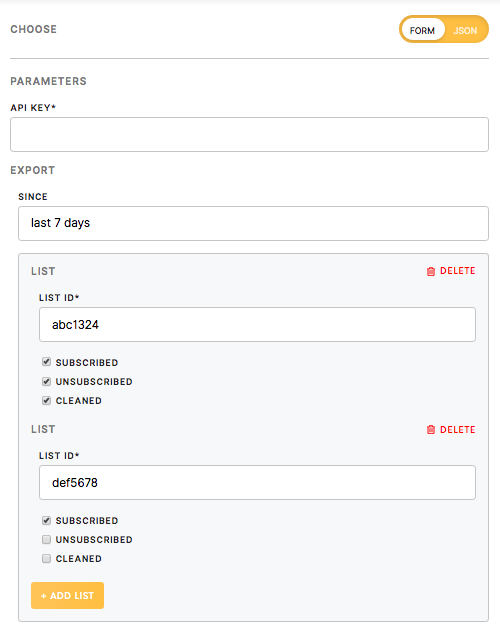Uncheck Cleaned for list abc1324
Viewport: 500px width, 632px height.
click(46, 400)
